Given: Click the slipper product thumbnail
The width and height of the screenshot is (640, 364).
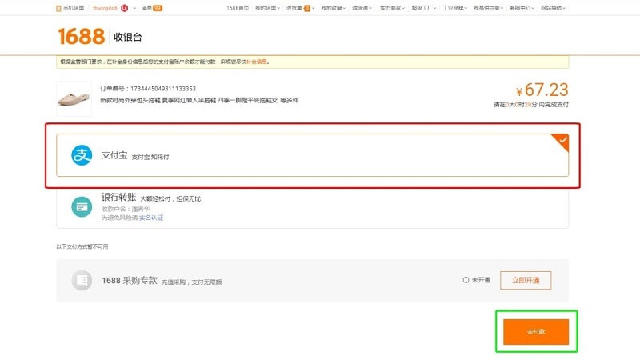Looking at the screenshot, I should tap(74, 98).
